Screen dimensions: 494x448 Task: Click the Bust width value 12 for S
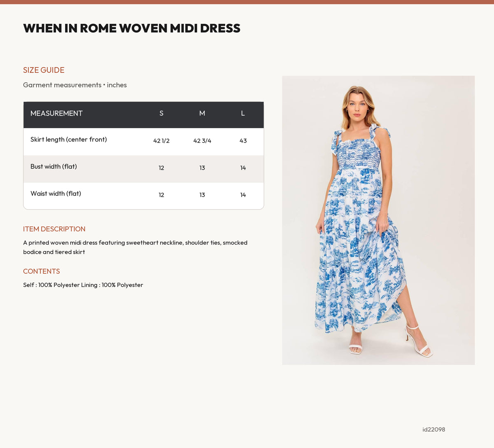click(161, 168)
